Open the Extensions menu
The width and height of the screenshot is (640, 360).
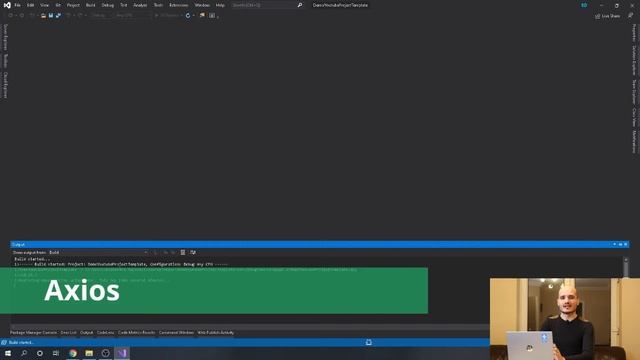179,5
